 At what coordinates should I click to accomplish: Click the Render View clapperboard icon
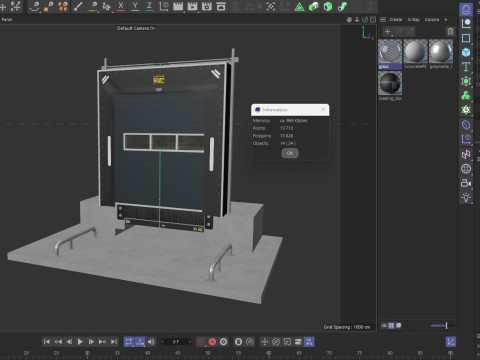178,6
